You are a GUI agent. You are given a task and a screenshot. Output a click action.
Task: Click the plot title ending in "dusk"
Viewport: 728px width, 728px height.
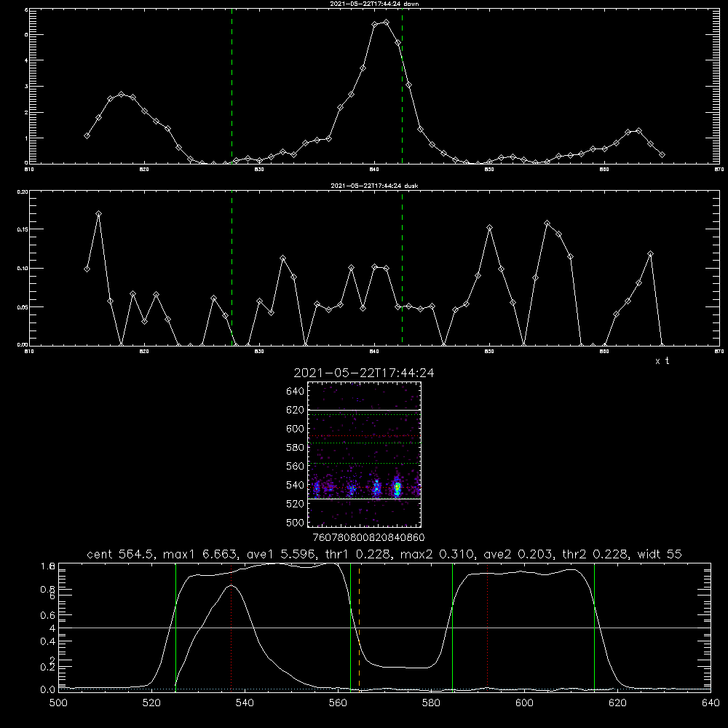(374, 186)
